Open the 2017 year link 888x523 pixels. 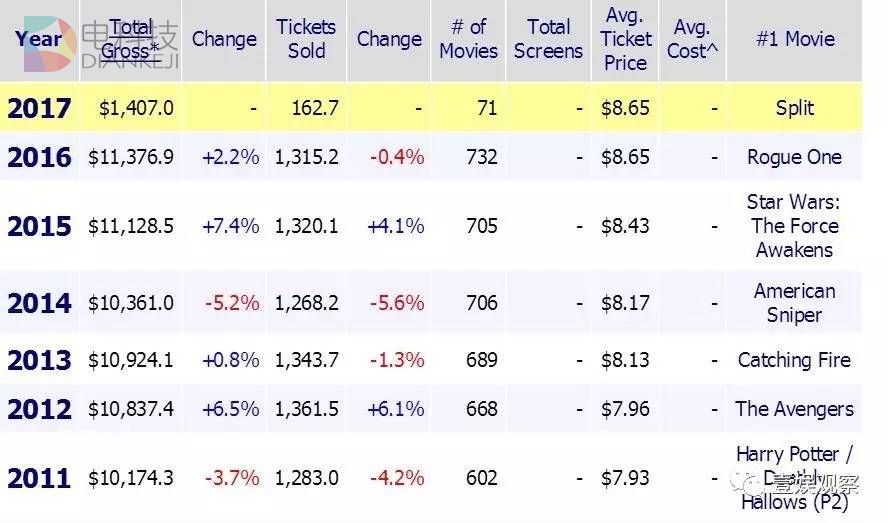coord(39,108)
